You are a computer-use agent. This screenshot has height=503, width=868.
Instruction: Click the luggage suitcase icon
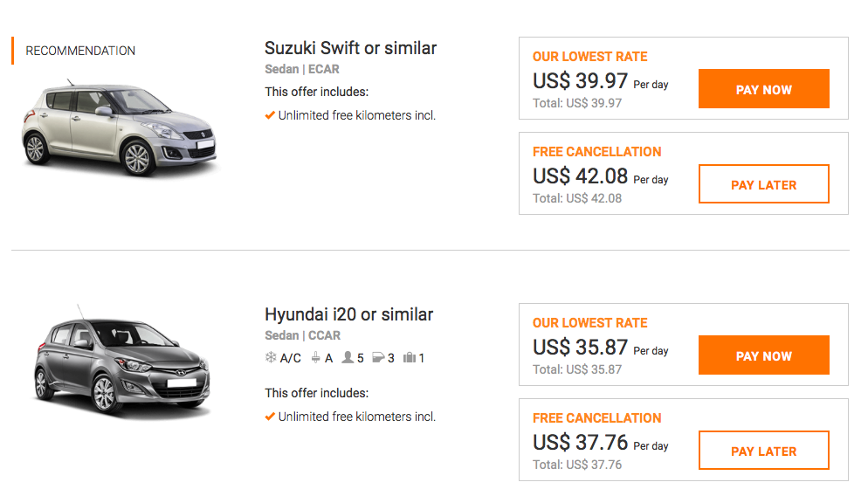click(409, 358)
